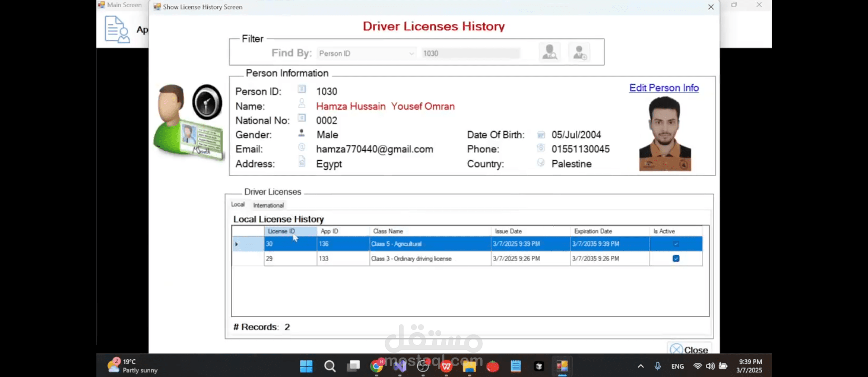The width and height of the screenshot is (868, 377).
Task: Switch to the International licenses tab
Action: pos(268,205)
